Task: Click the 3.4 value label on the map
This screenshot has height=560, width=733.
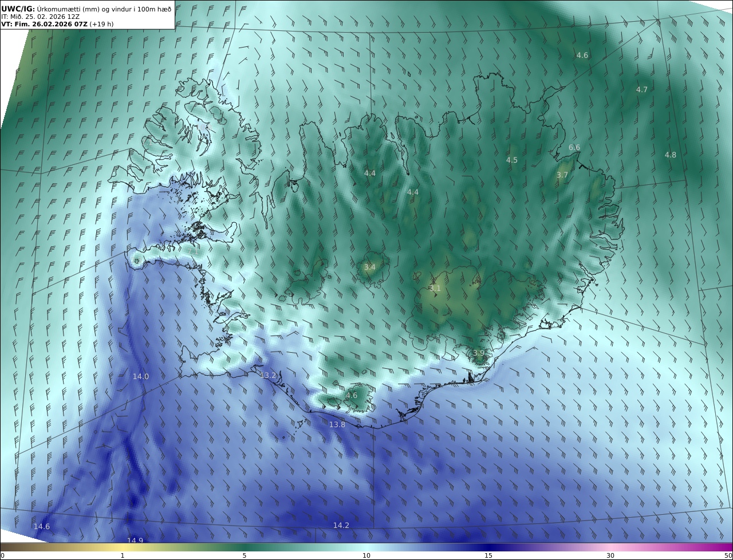Action: tap(370, 267)
